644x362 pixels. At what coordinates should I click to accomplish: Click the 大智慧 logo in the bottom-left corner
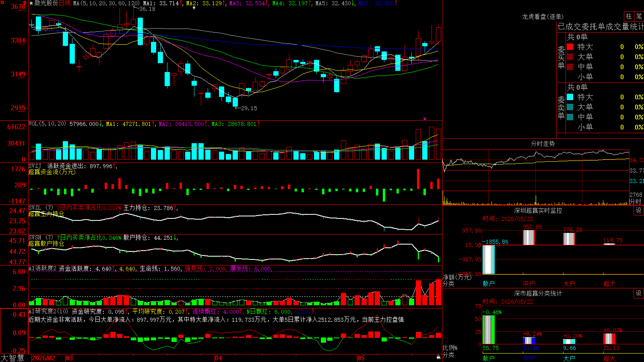click(x=12, y=358)
